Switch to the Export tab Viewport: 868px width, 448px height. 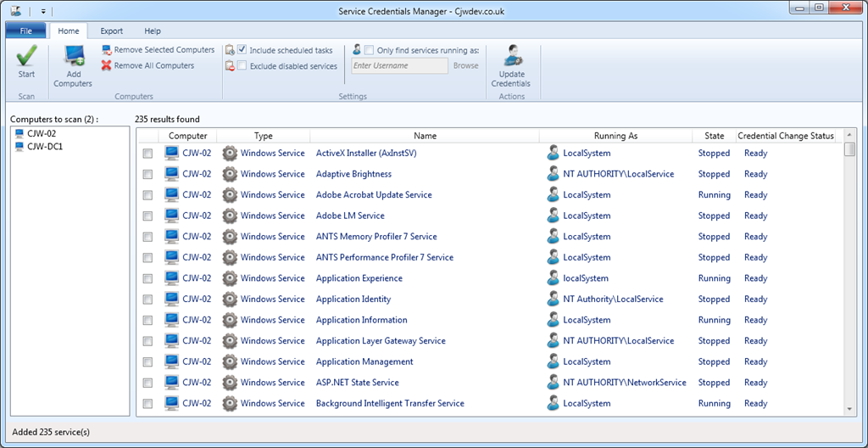click(x=111, y=31)
